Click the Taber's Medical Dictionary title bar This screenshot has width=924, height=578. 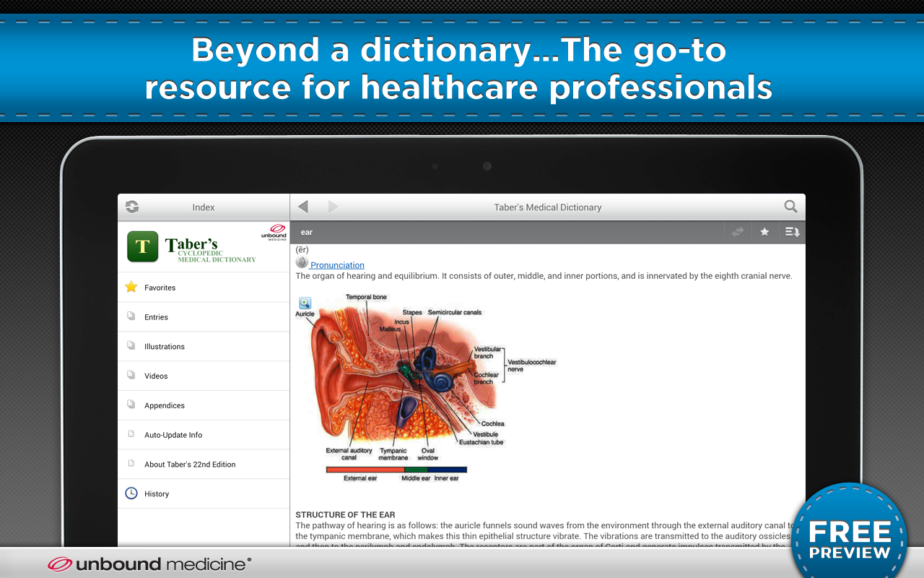[x=547, y=207]
